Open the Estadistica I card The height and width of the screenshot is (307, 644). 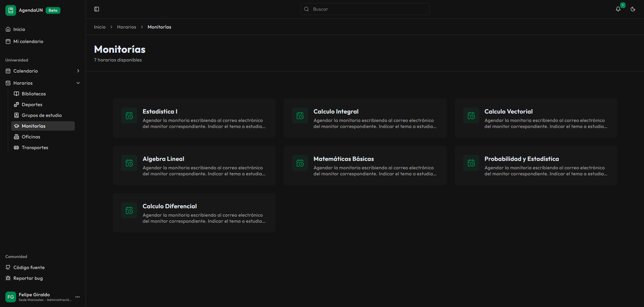coord(194,118)
